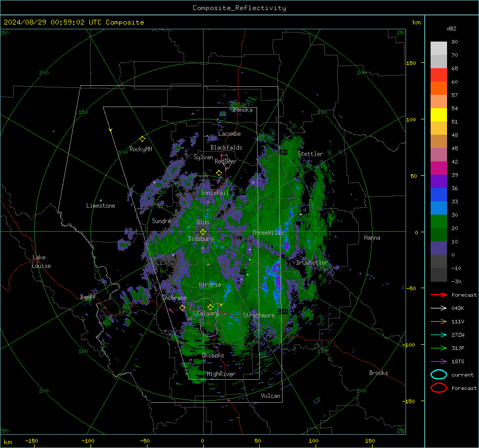Click the Strathmore city label

coord(259,315)
